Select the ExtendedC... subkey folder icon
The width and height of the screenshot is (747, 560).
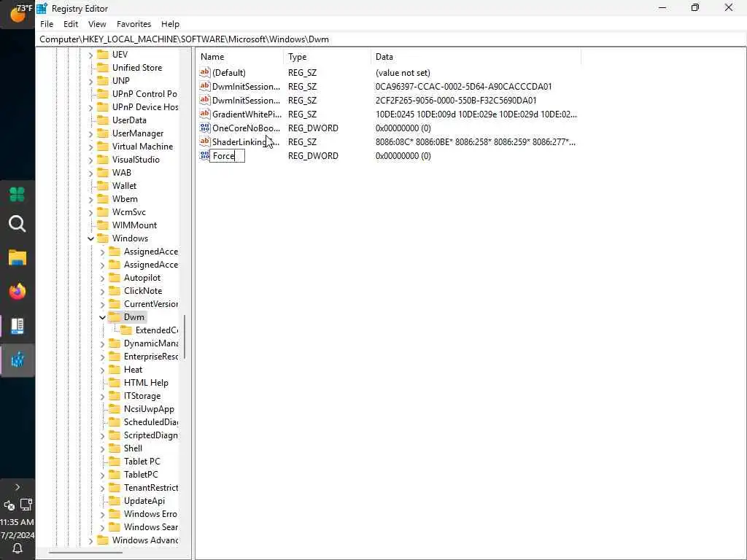[x=125, y=330]
